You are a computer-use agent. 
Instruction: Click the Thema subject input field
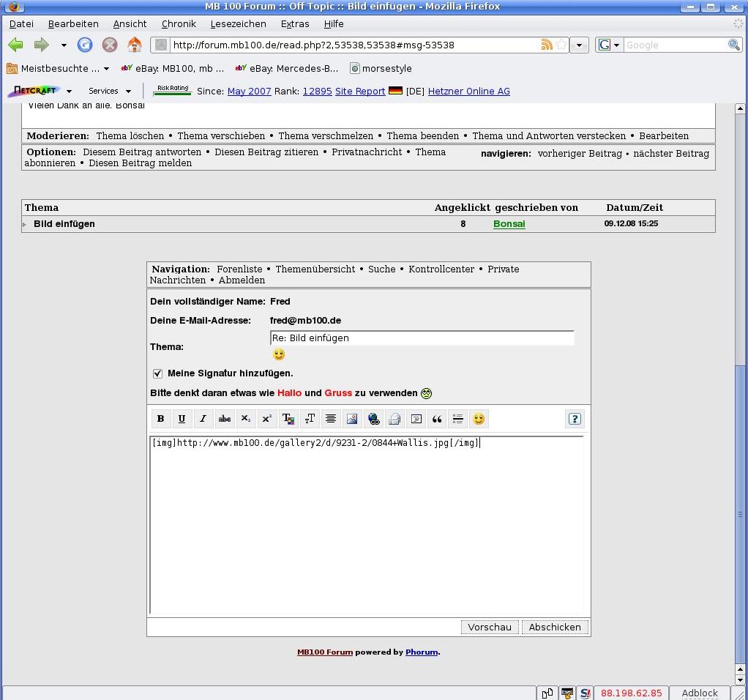(422, 338)
